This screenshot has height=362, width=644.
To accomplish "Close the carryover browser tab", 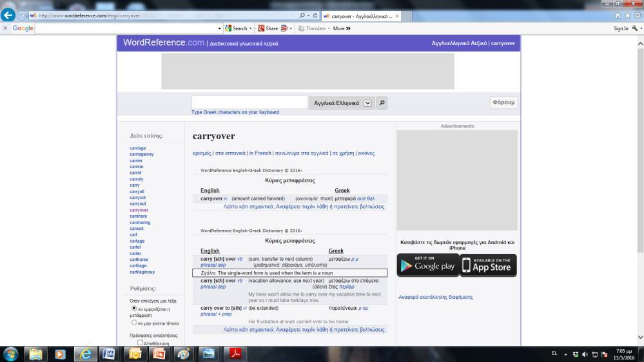I will point(397,16).
